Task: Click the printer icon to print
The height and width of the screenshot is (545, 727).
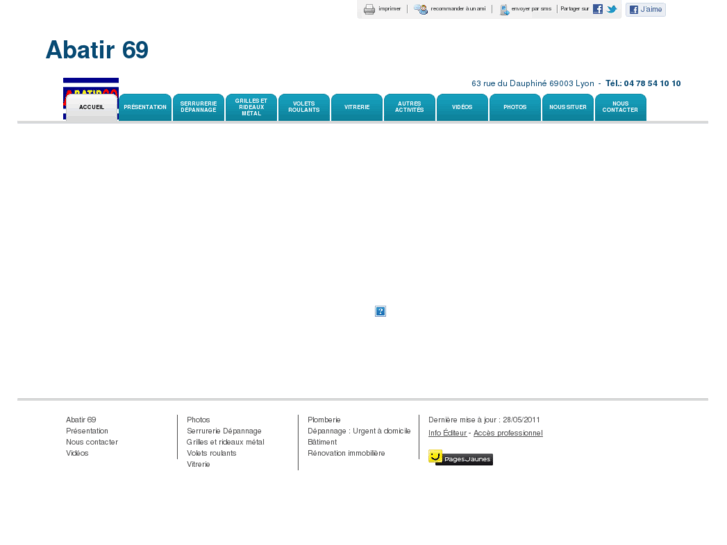Action: coord(369,9)
